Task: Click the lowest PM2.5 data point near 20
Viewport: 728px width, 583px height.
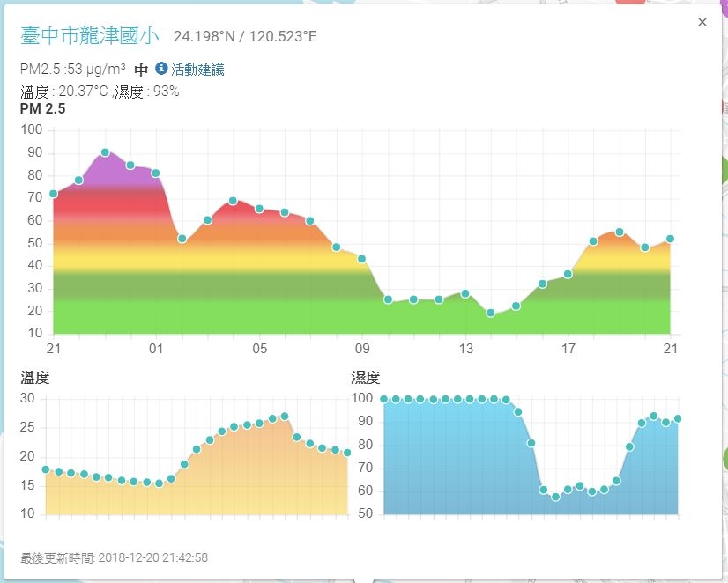Action: (x=491, y=313)
